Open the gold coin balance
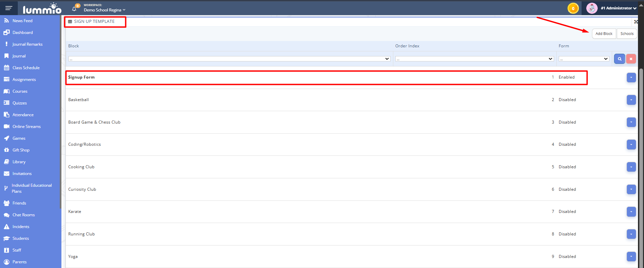644x268 pixels. (573, 8)
